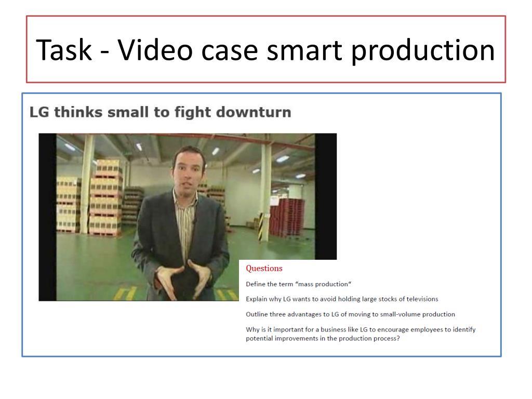Image resolution: width=532 pixels, height=399 pixels.
Task: Click the LG warehouse video thumbnail
Action: (x=188, y=217)
